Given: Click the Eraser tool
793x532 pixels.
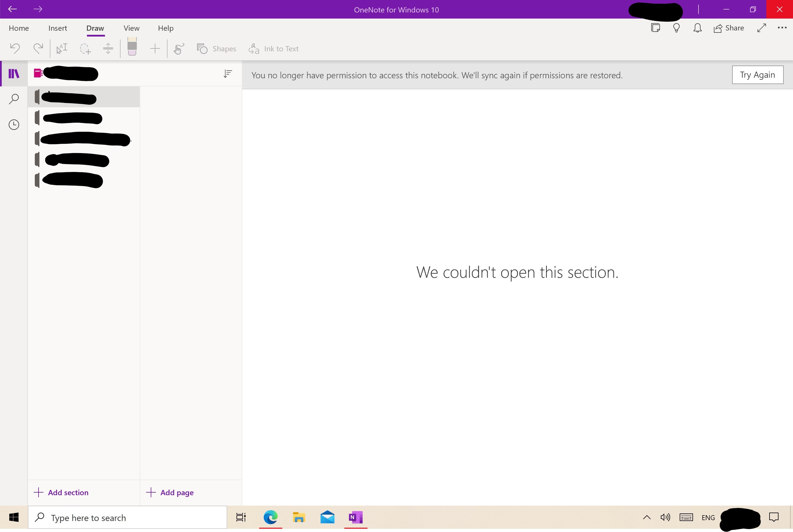Looking at the screenshot, I should tap(132, 48).
